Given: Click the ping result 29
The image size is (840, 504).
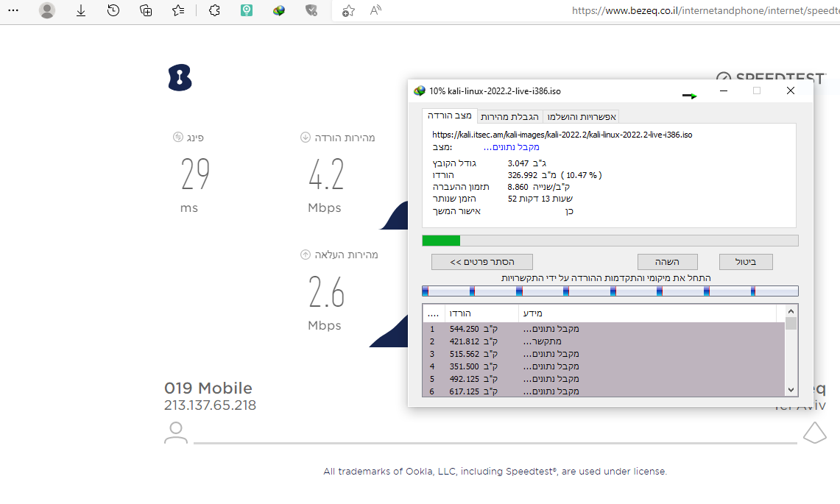Looking at the screenshot, I should tap(195, 174).
